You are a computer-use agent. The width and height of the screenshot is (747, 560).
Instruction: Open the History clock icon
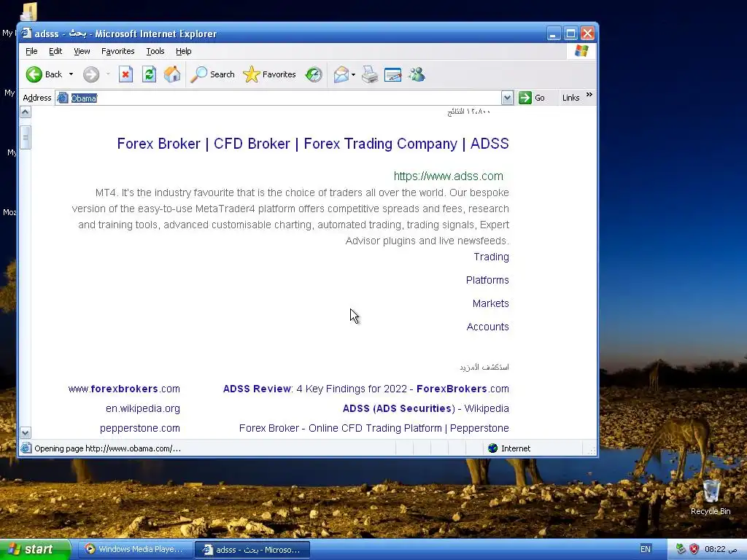click(x=314, y=74)
